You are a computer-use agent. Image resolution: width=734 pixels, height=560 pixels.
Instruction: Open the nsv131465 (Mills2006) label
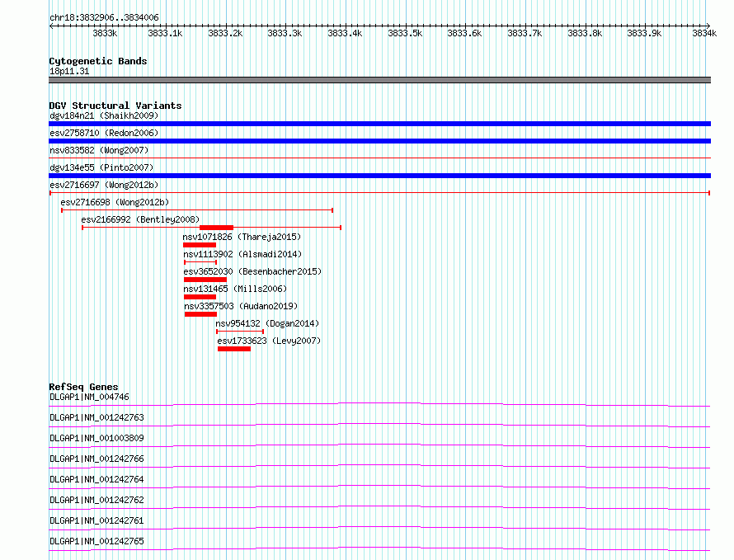(235, 289)
